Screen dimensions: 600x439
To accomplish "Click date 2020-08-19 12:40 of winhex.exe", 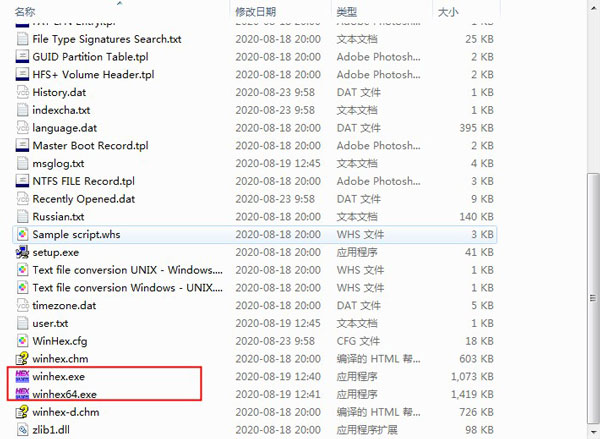I will (x=278, y=377).
